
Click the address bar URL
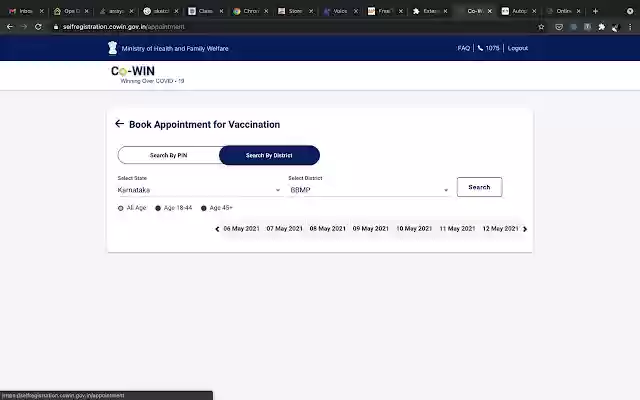tap(124, 27)
